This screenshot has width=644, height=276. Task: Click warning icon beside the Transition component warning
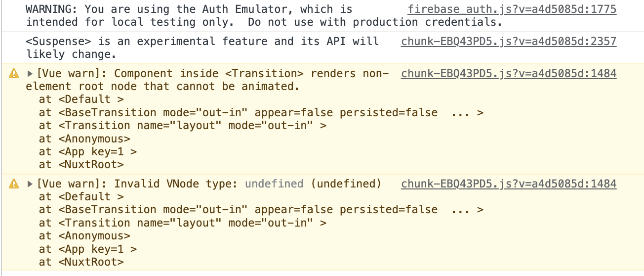(14, 74)
